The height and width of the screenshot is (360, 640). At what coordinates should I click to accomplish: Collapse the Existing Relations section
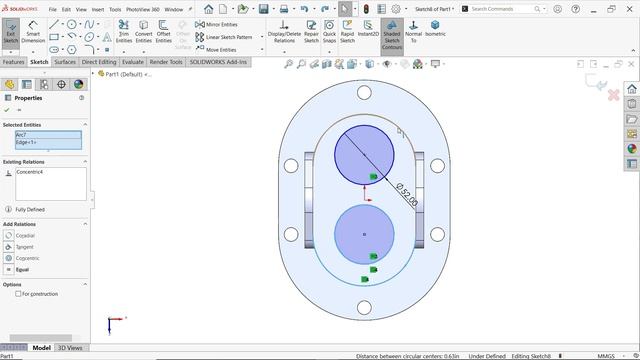(85, 162)
